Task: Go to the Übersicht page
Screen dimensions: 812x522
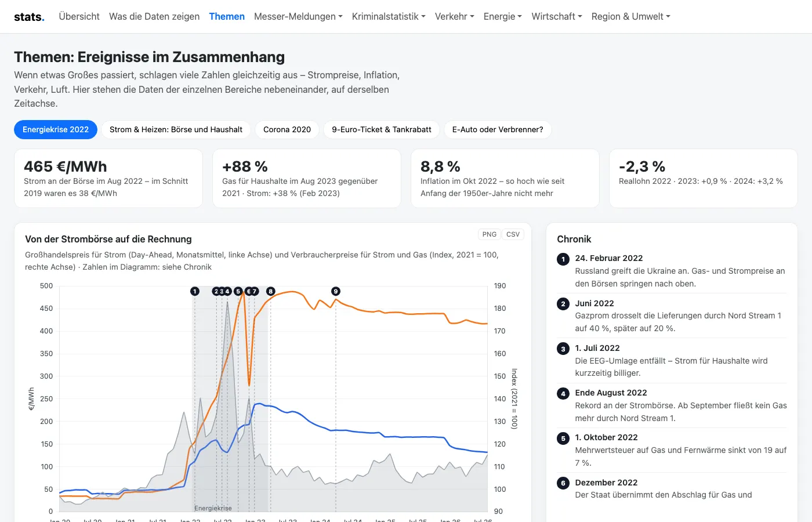Action: [x=79, y=16]
